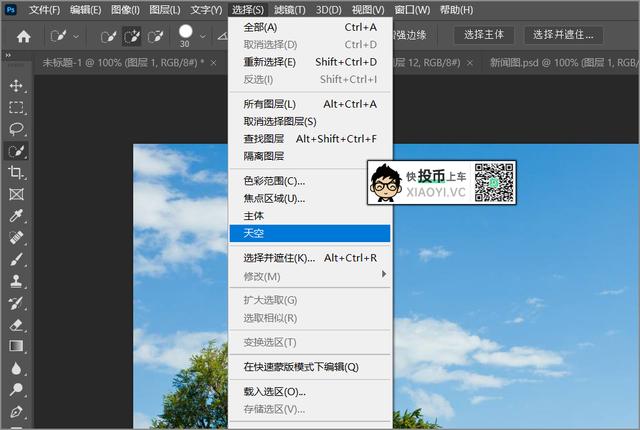
Task: Open the 文字(Y) menu
Action: point(206,9)
